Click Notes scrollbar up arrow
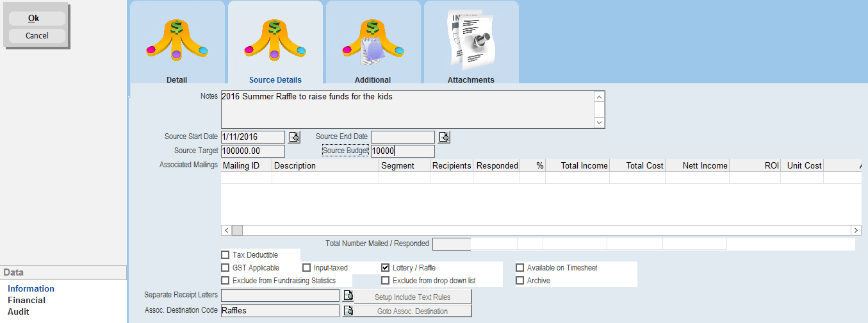 [x=599, y=97]
